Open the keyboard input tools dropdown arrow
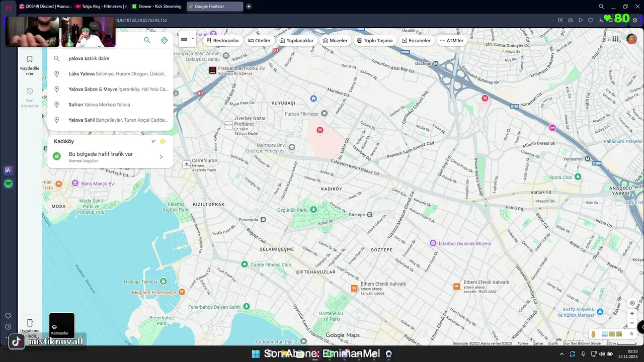This screenshot has height=362, width=644. (192, 39)
